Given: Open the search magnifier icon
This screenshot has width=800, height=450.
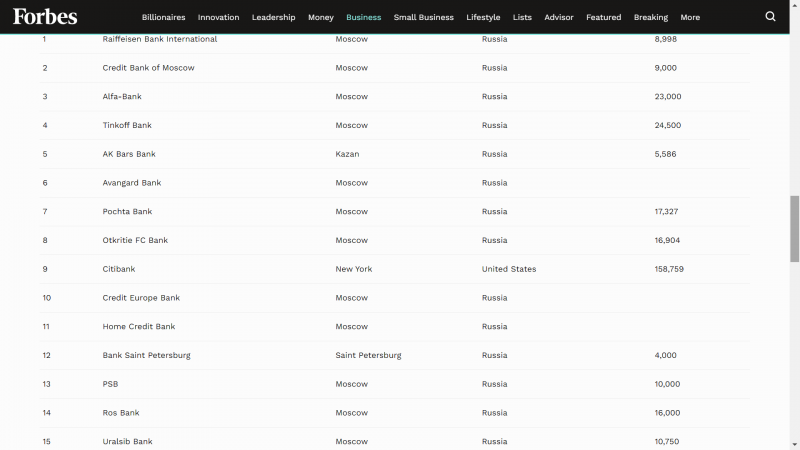Looking at the screenshot, I should point(770,17).
